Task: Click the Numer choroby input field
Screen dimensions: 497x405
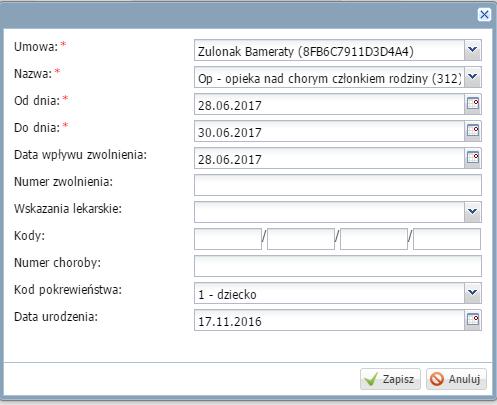Action: (338, 266)
